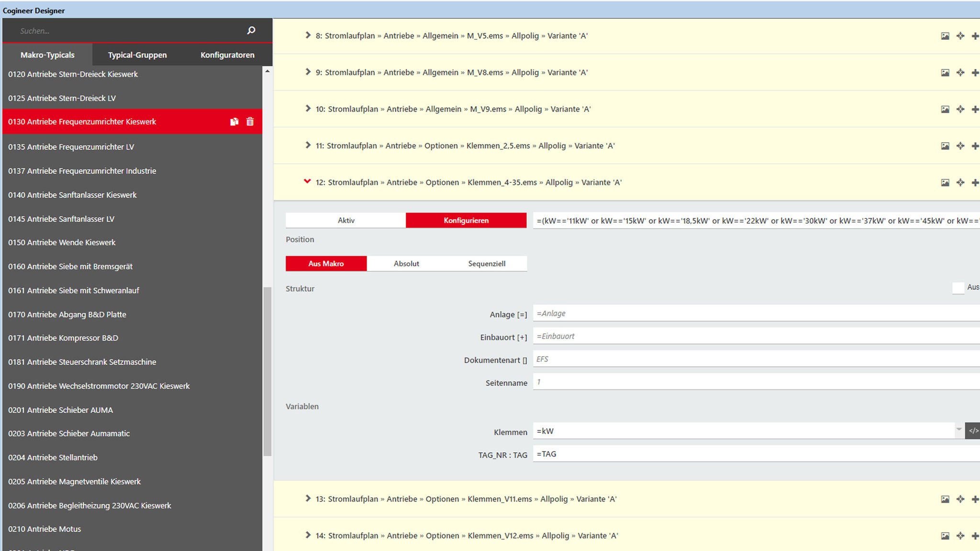Click the trash icon on the selected 0130 entry
Screen dimensions: 980x551
coord(250,122)
